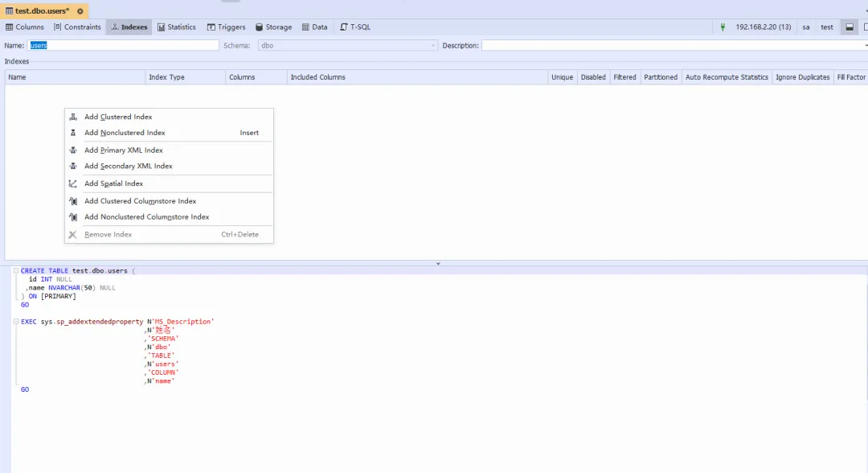Select Add Secondary XML Index

[x=129, y=167]
